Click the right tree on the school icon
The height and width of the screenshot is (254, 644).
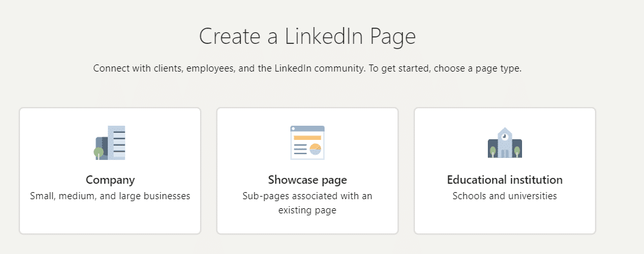(517, 151)
